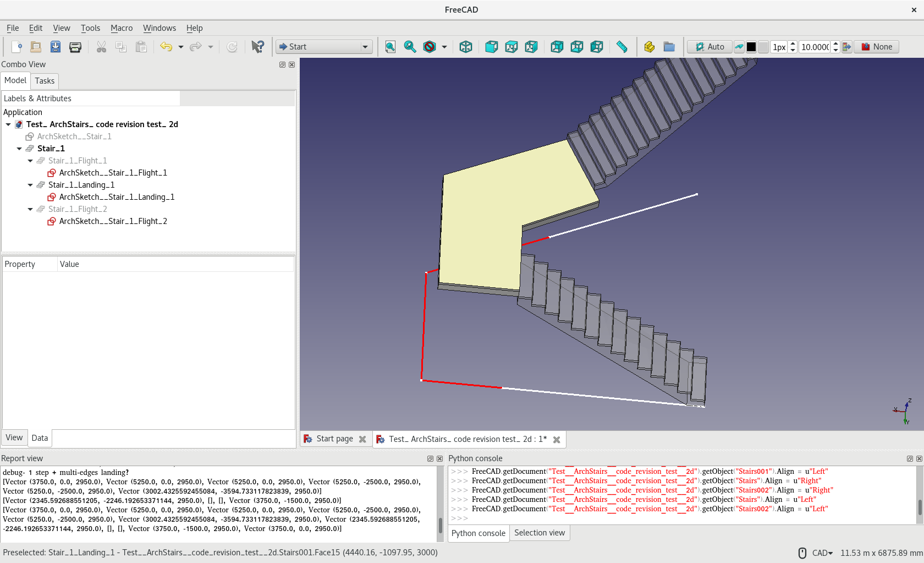Click the yellow Create part icon
924x563 pixels.
point(650,47)
